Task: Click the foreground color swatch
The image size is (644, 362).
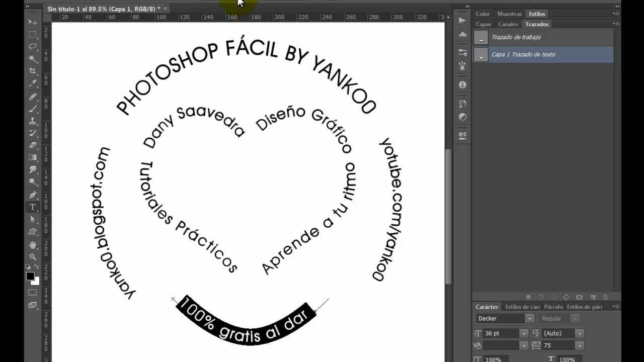Action: tap(30, 277)
